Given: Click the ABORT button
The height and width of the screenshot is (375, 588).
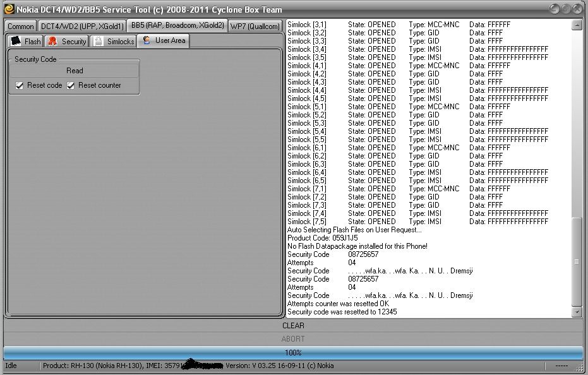Looking at the screenshot, I should click(293, 339).
